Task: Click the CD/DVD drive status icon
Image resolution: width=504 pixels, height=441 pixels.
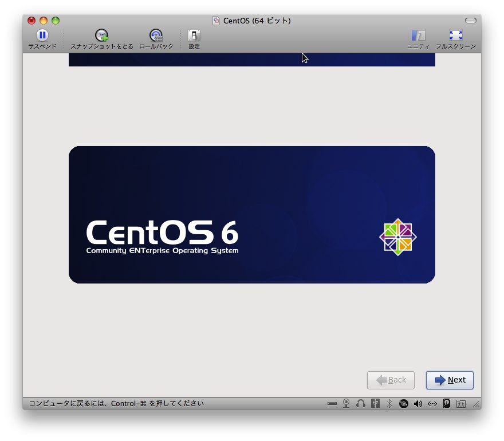Action: point(403,403)
